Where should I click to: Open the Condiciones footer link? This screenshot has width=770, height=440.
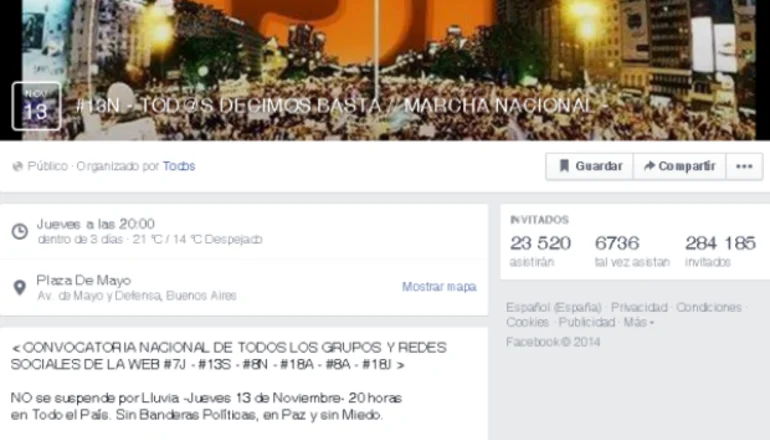coord(709,307)
